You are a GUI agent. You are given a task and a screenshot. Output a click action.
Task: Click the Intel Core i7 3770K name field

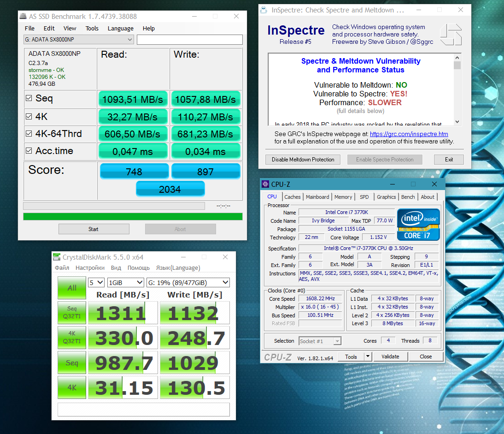[x=346, y=212]
